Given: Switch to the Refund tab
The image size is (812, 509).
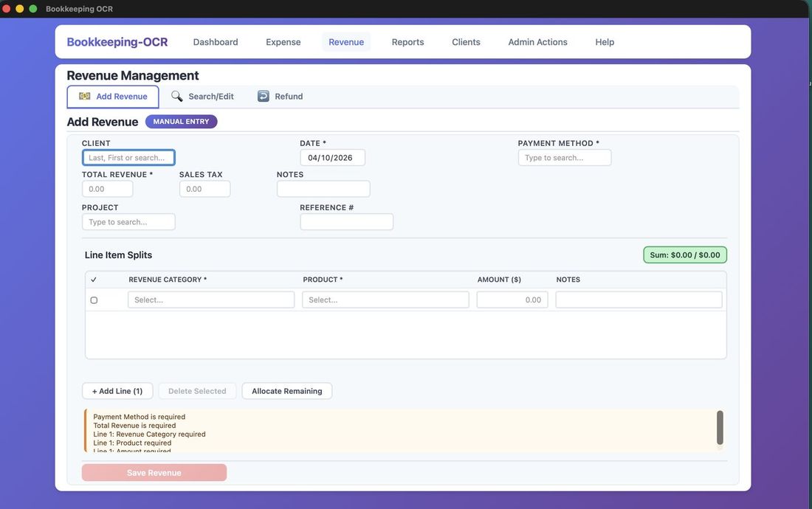Looking at the screenshot, I should (289, 96).
